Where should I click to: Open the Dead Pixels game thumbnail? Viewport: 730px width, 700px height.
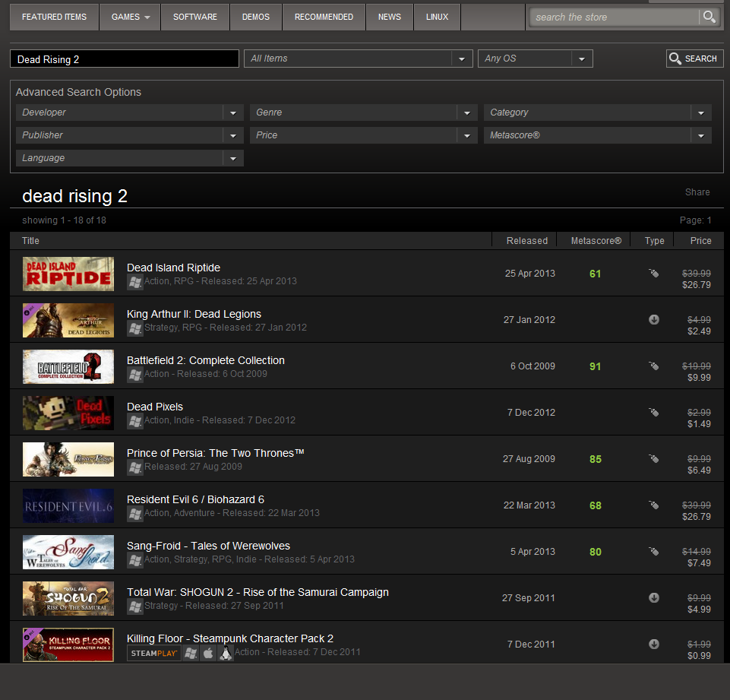point(68,413)
